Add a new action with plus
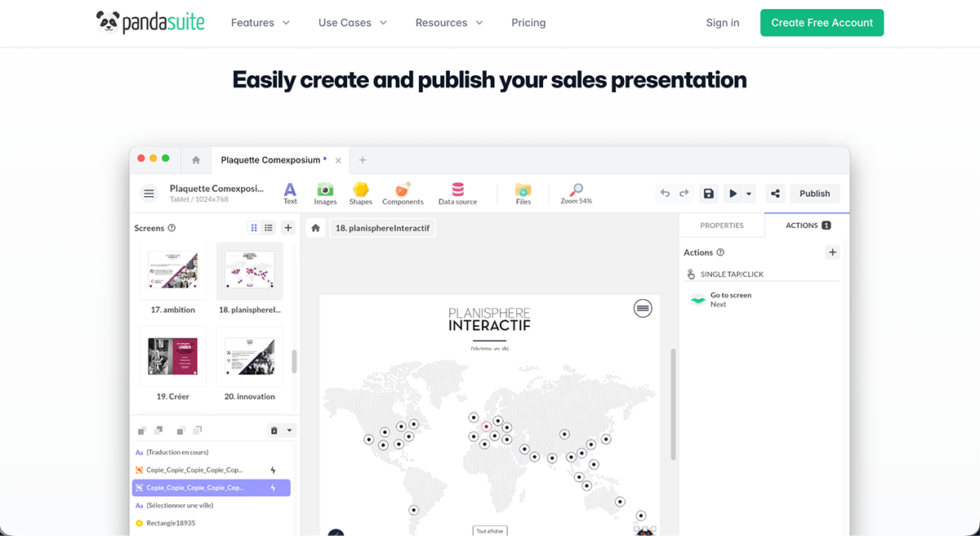980x536 pixels. [832, 252]
